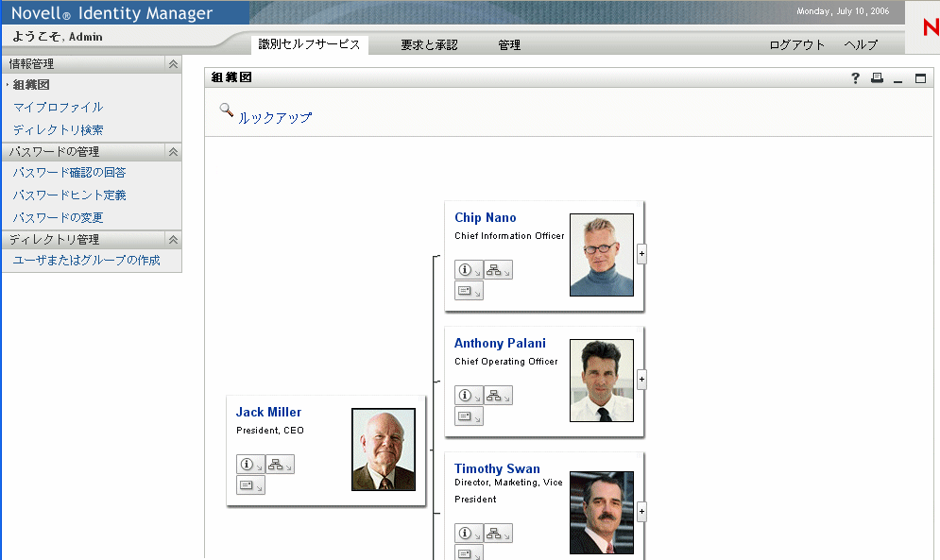This screenshot has width=940, height=560.
Task: Click email icon on Timothy Swan card
Action: pyautogui.click(x=469, y=552)
